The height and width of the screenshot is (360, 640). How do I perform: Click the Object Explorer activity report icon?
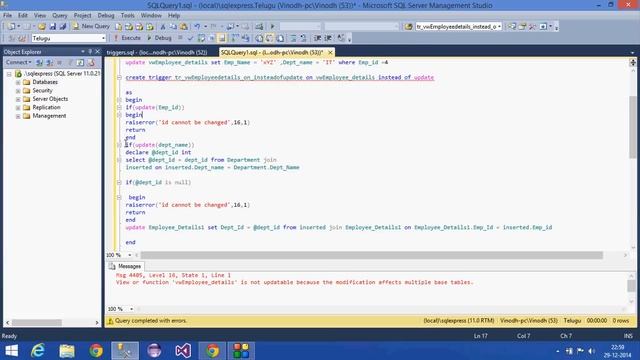[x=91, y=62]
